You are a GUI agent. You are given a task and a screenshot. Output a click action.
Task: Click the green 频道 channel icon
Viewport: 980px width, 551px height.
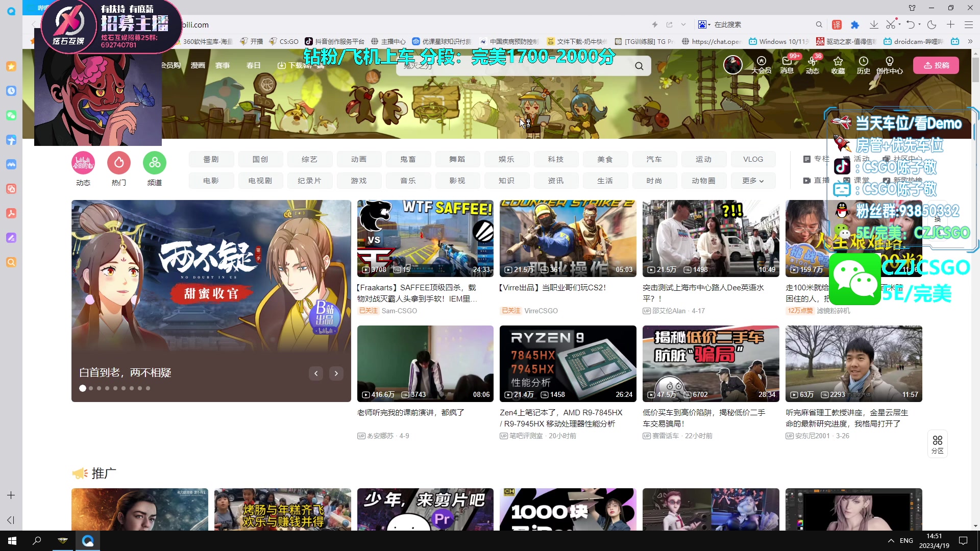155,163
